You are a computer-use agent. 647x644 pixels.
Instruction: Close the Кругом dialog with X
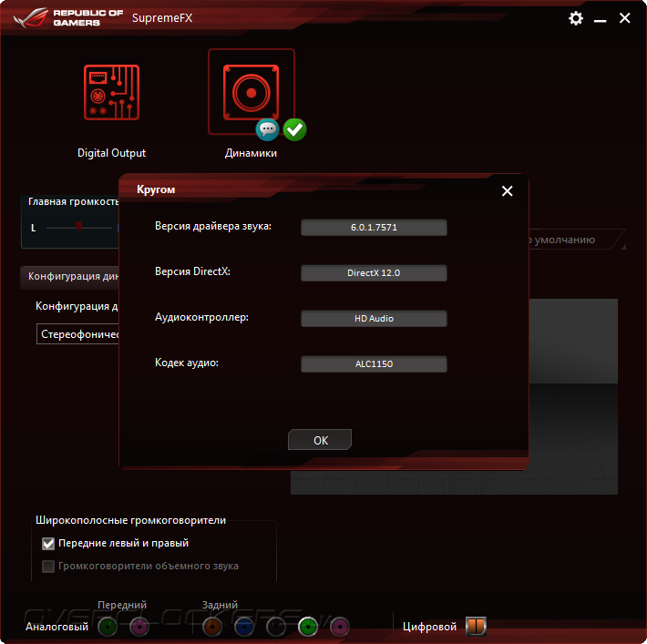(x=507, y=190)
